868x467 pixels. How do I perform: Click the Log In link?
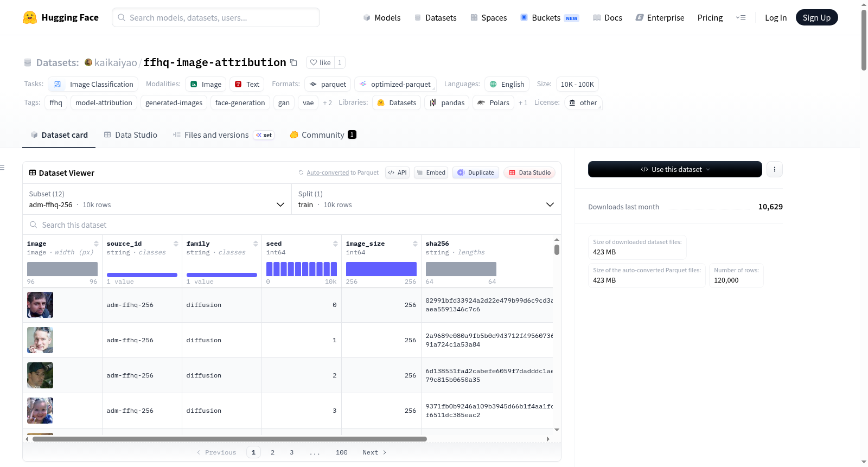pyautogui.click(x=776, y=17)
